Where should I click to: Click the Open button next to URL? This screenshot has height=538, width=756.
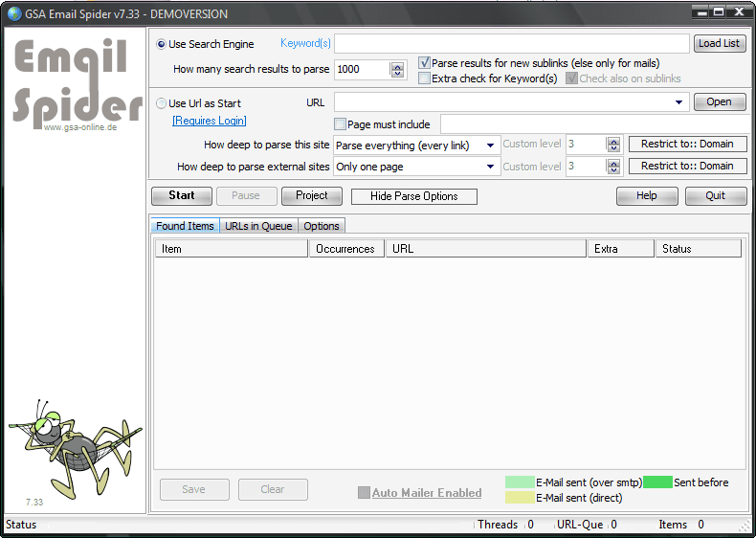point(720,102)
